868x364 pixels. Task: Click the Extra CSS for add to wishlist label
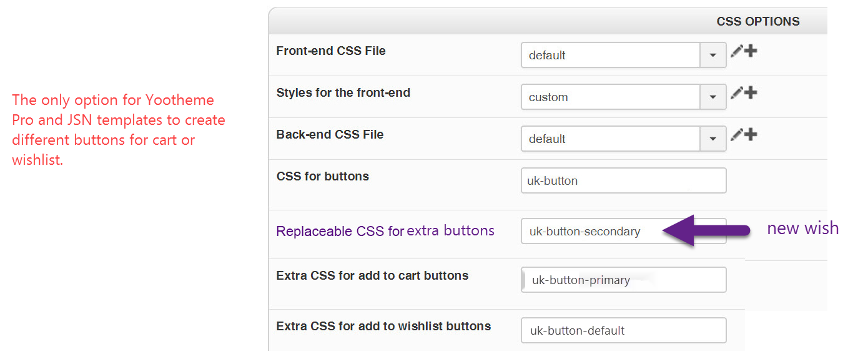click(x=383, y=326)
